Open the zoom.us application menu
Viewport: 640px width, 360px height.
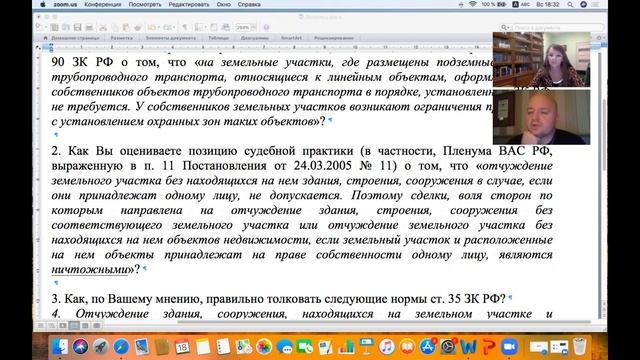point(65,4)
